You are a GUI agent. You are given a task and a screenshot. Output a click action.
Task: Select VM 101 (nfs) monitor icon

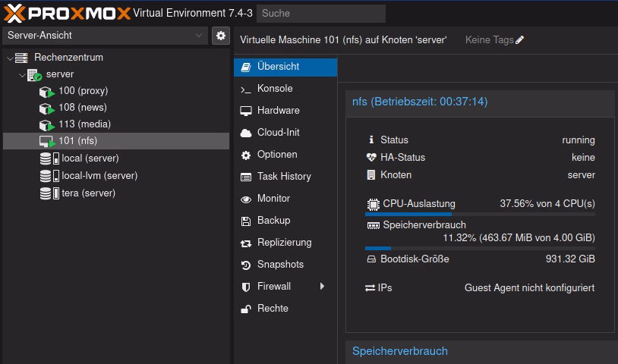click(x=47, y=141)
